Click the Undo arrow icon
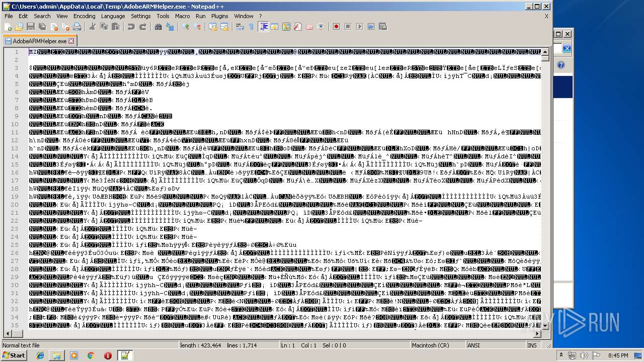 click(x=131, y=27)
